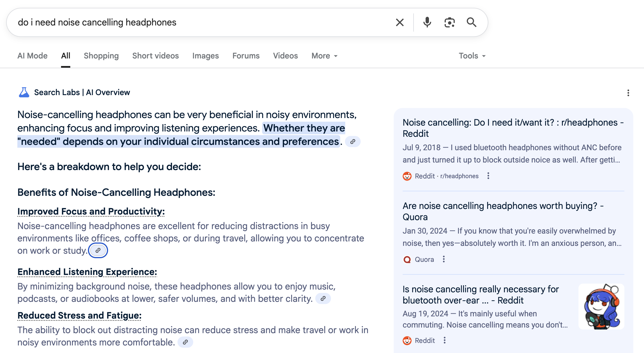Clear the query with the X icon
644x353 pixels.
tap(400, 22)
